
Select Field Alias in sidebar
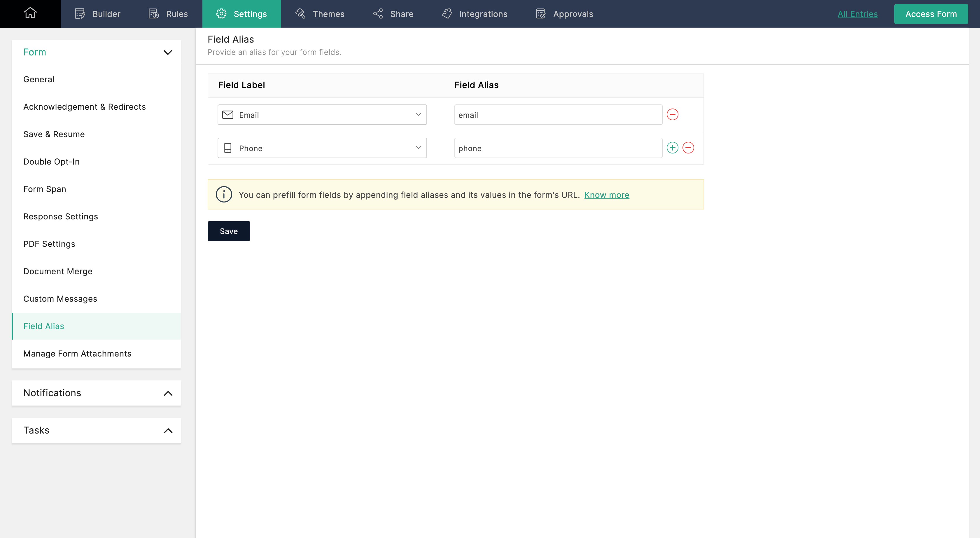pos(96,326)
